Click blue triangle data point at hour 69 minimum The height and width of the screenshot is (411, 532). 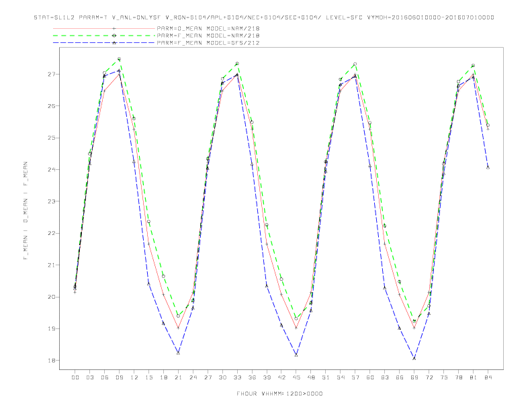pos(414,358)
